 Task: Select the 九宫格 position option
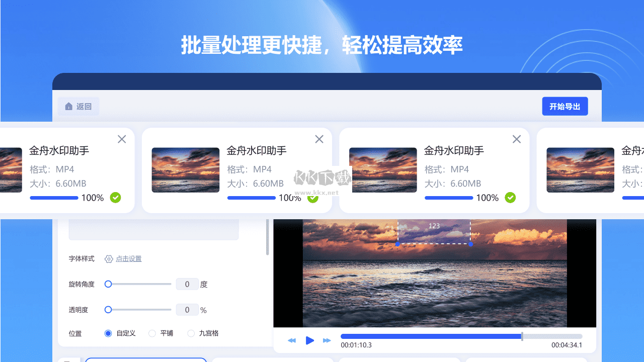(x=191, y=333)
